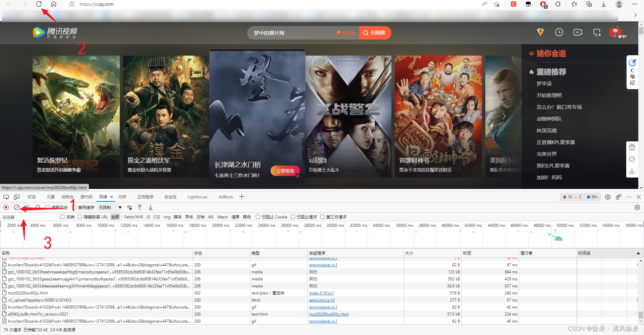Click the 梦华录 recommendation link

(544, 84)
